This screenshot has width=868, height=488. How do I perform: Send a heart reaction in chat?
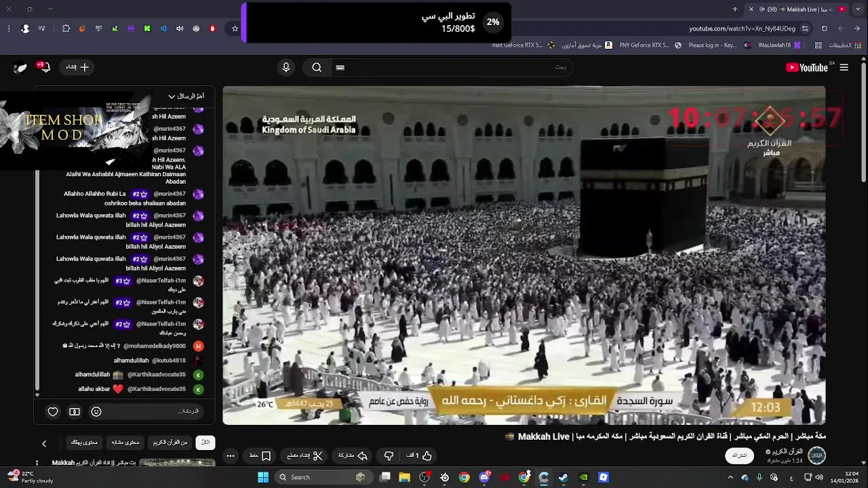(x=53, y=411)
